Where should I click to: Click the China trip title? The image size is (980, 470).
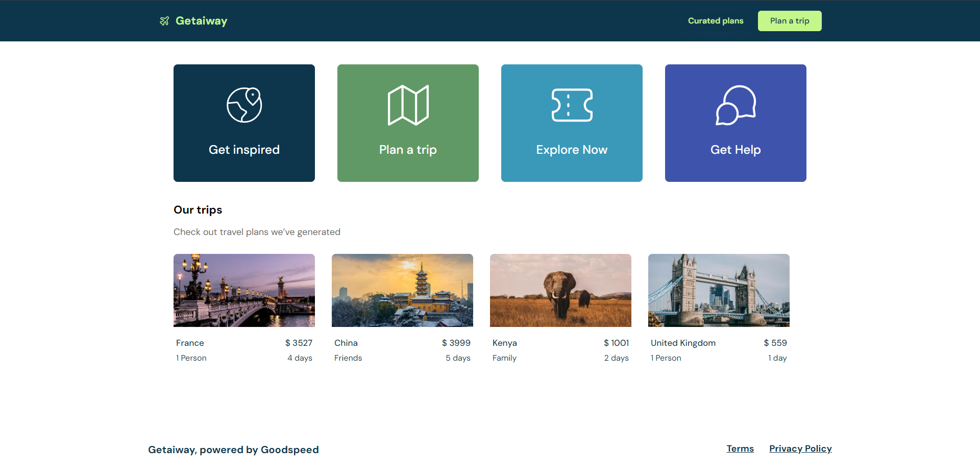coord(346,343)
